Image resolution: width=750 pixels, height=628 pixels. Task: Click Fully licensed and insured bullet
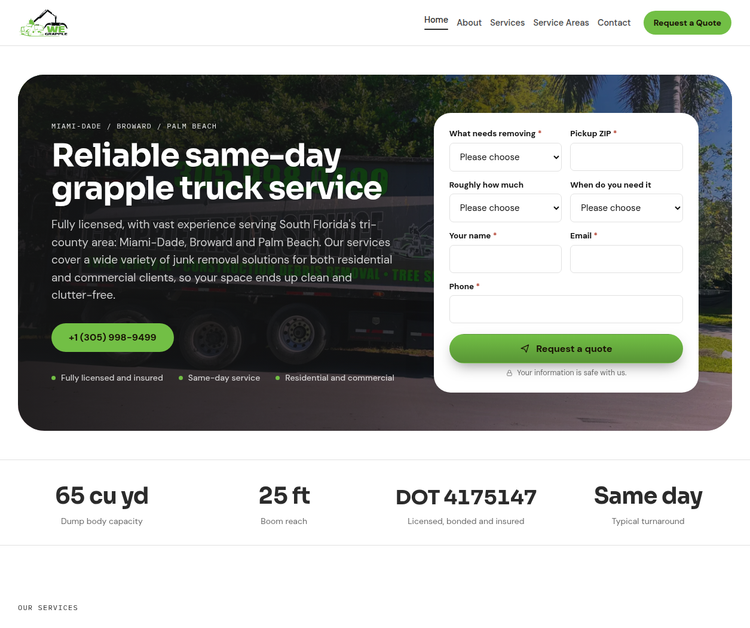(107, 378)
